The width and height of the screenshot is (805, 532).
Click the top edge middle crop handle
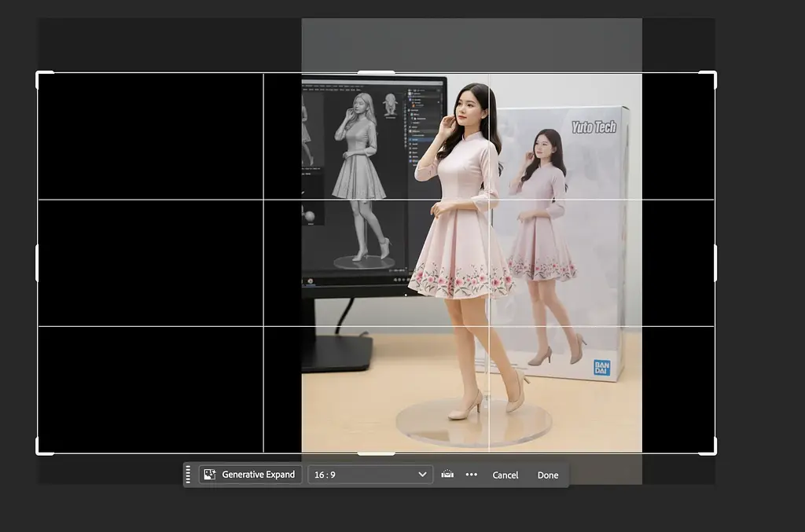(376, 73)
